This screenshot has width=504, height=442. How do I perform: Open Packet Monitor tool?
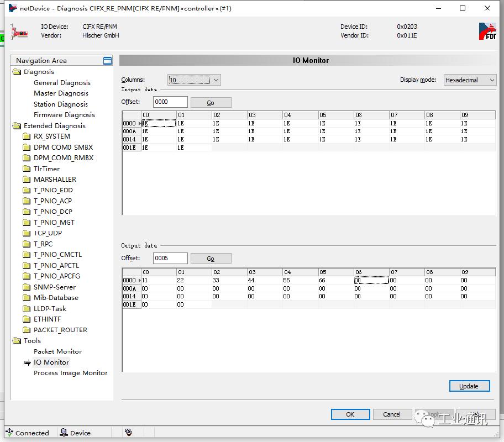click(58, 351)
